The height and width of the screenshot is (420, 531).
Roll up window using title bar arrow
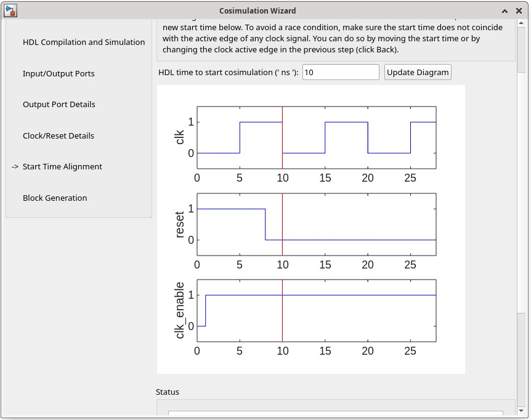pos(505,11)
